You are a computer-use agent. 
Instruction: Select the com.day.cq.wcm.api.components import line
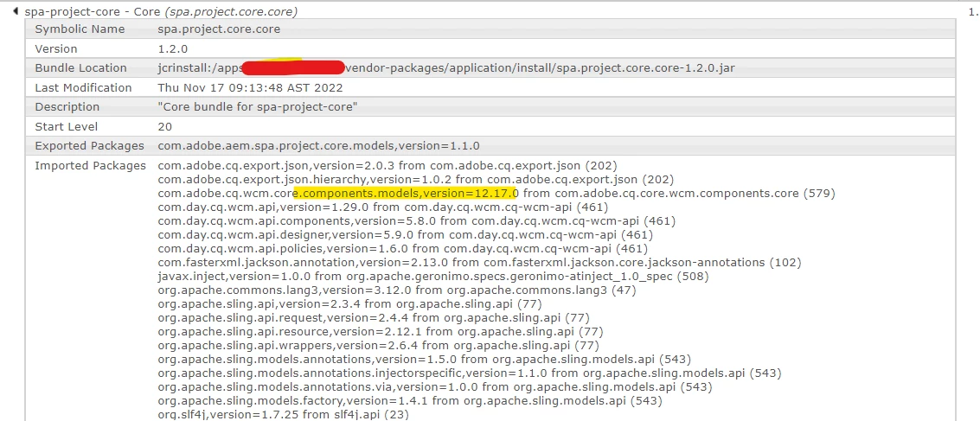tap(416, 220)
